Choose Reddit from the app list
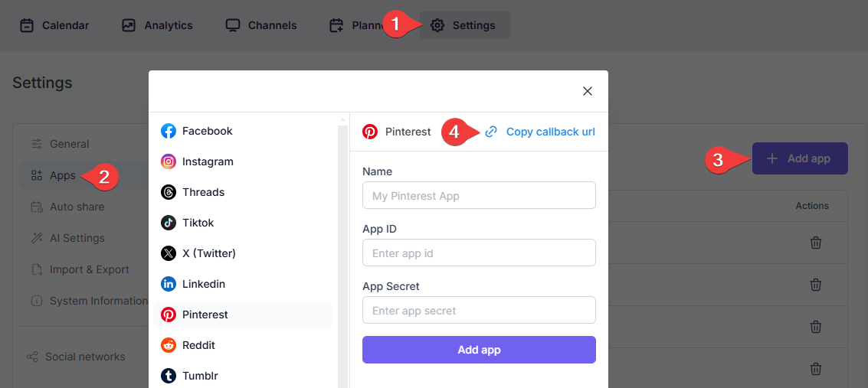Viewport: 868px width, 388px height. [x=242, y=345]
